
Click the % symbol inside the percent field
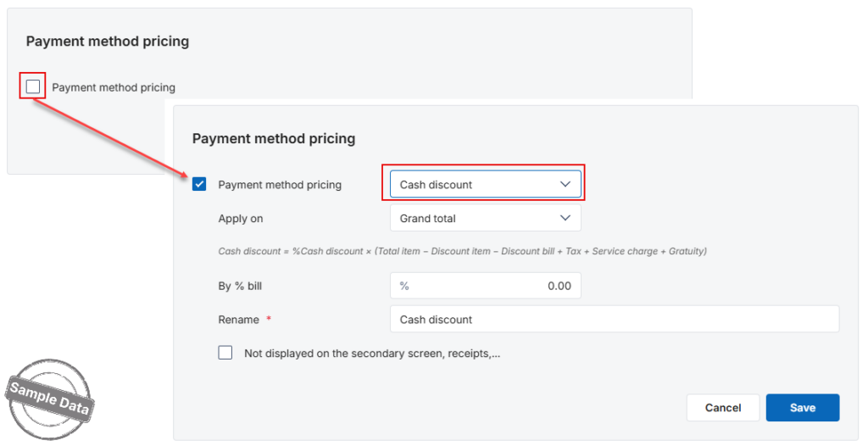point(404,286)
